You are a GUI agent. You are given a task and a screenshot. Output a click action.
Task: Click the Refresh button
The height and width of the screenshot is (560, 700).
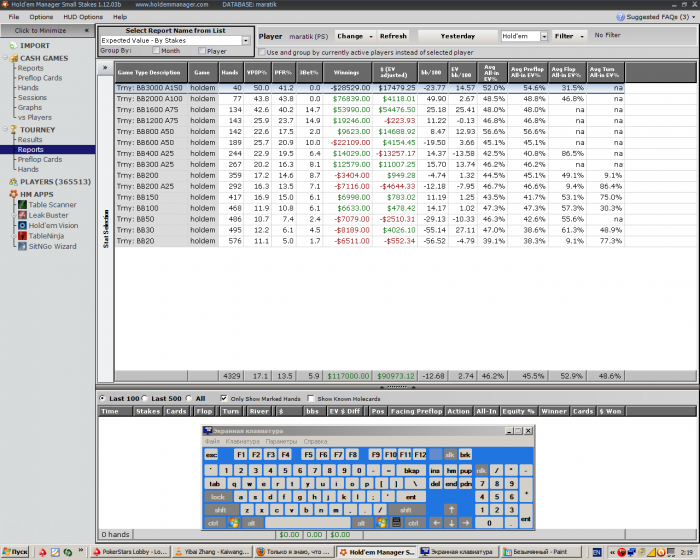click(x=393, y=36)
